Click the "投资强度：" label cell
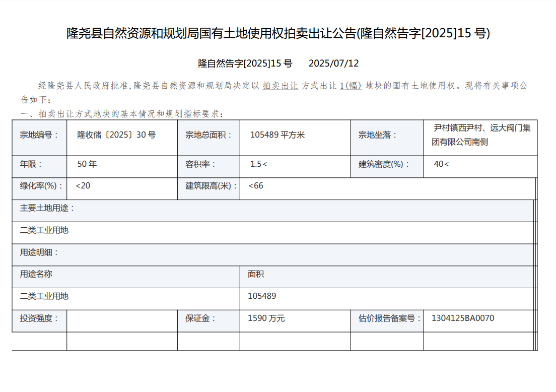 click(x=39, y=321)
